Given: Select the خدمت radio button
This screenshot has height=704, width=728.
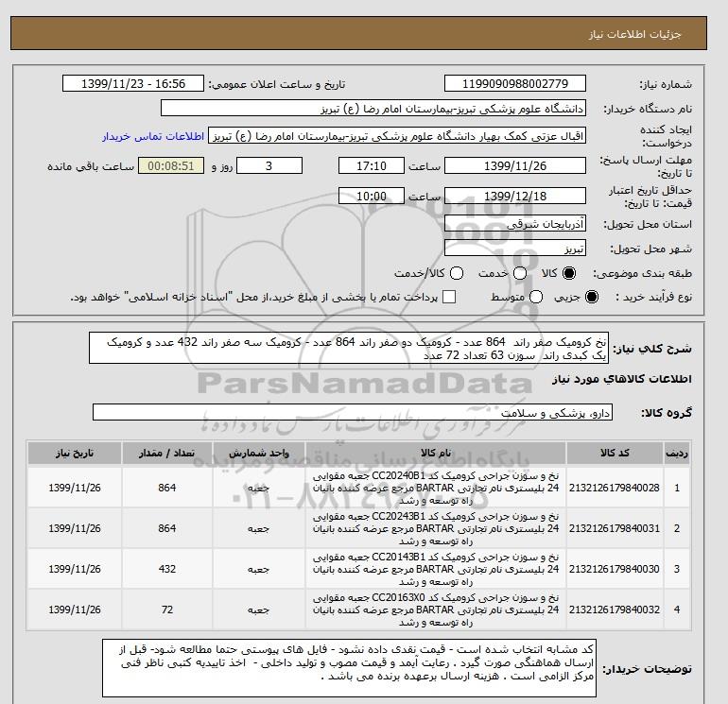Looking at the screenshot, I should [520, 273].
